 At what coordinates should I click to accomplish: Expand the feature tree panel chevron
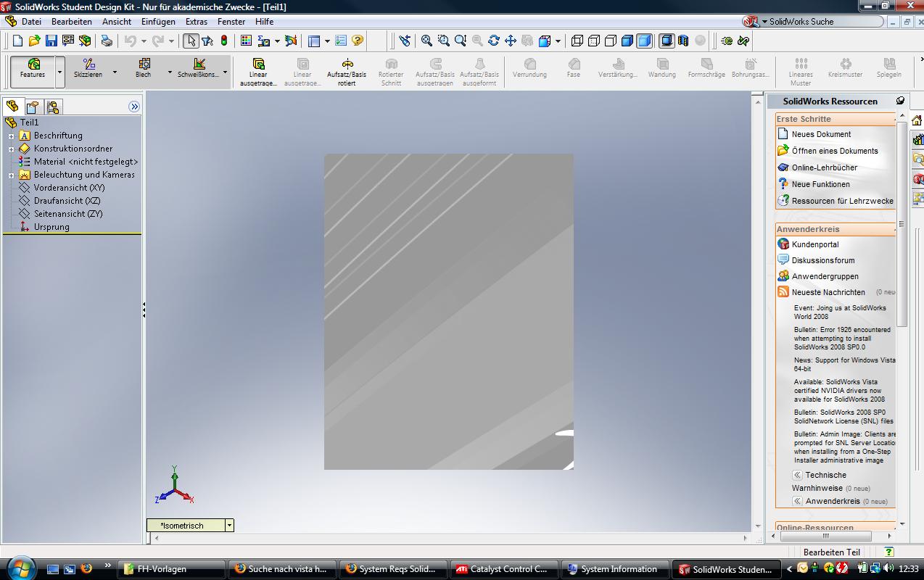pyautogui.click(x=134, y=107)
